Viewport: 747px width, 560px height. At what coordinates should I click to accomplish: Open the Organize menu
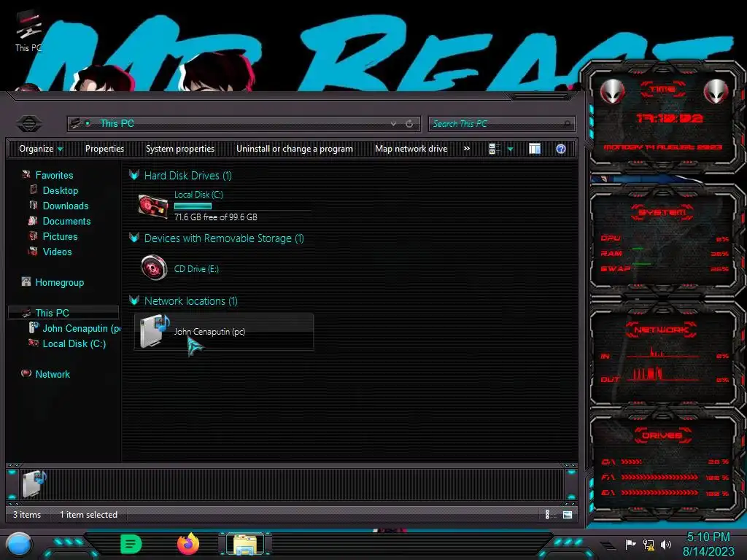pyautogui.click(x=41, y=149)
